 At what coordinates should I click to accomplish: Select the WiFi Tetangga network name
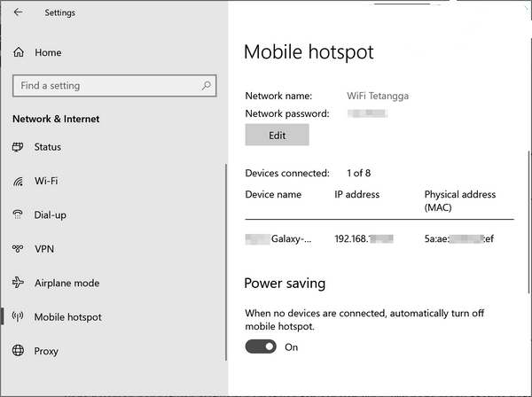(378, 96)
